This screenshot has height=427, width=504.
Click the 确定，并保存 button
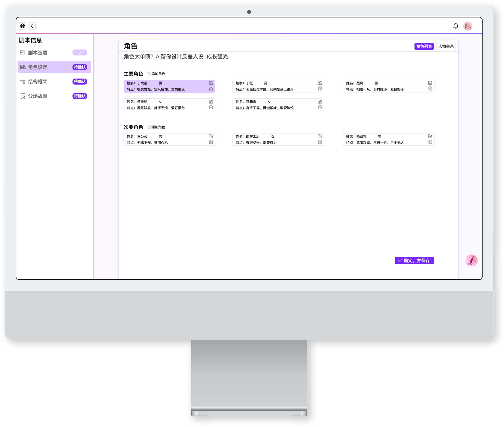pos(414,260)
